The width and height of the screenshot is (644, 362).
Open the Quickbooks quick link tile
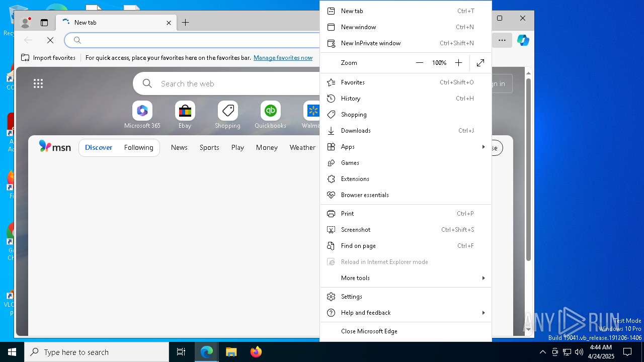pos(270,115)
